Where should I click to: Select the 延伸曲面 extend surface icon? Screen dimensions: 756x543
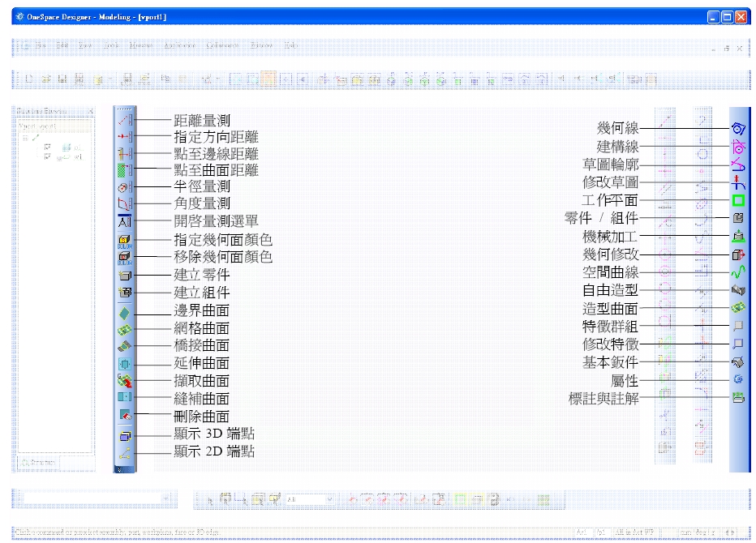tap(124, 364)
